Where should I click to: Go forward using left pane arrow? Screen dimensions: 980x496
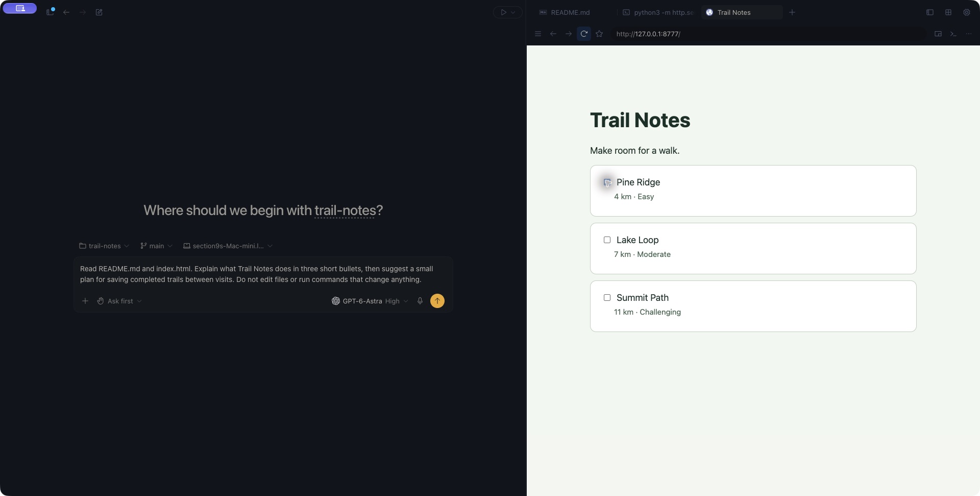83,12
